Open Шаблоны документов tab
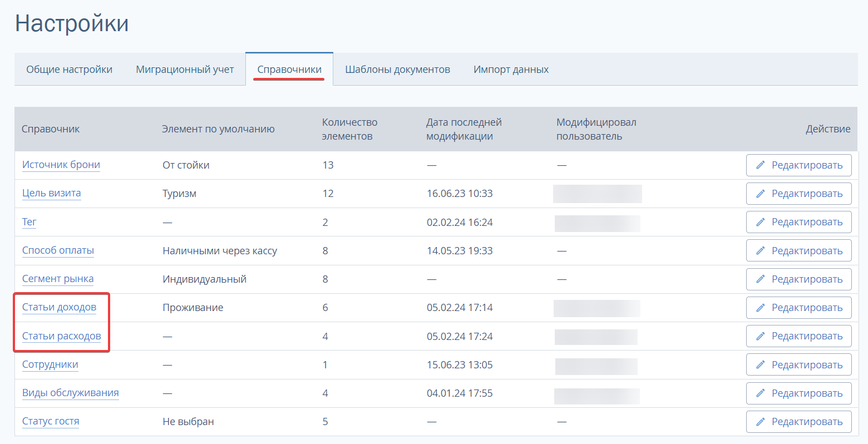Image resolution: width=868 pixels, height=444 pixels. 397,70
